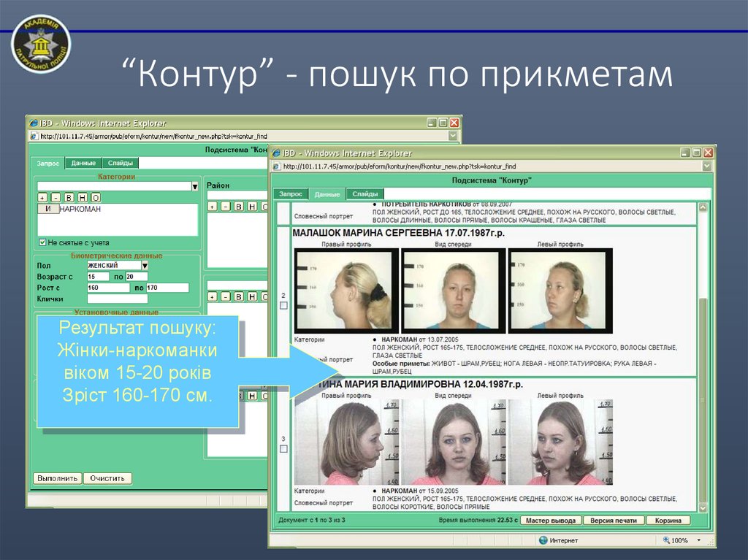748x560 pixels.
Task: Click the Возраст по field containing 20
Action: (137, 277)
